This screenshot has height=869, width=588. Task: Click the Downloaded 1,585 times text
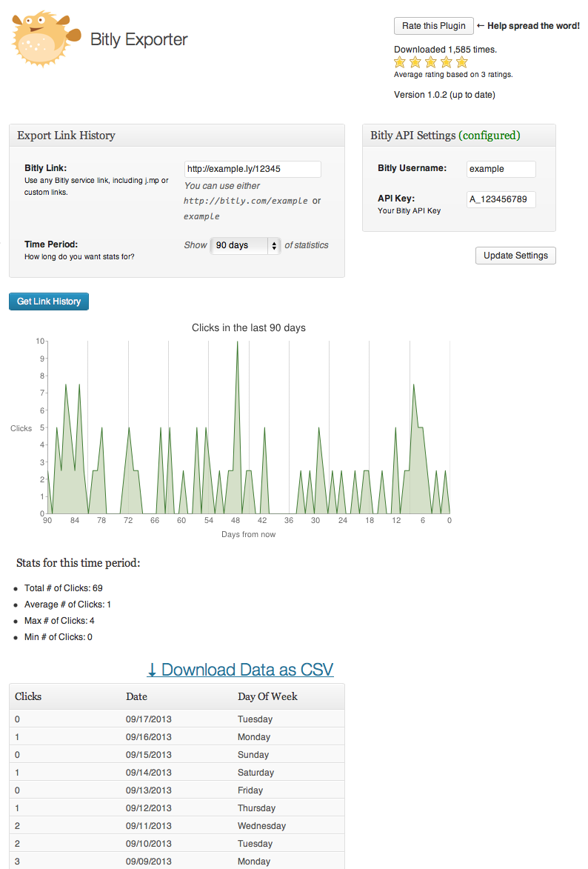[446, 50]
